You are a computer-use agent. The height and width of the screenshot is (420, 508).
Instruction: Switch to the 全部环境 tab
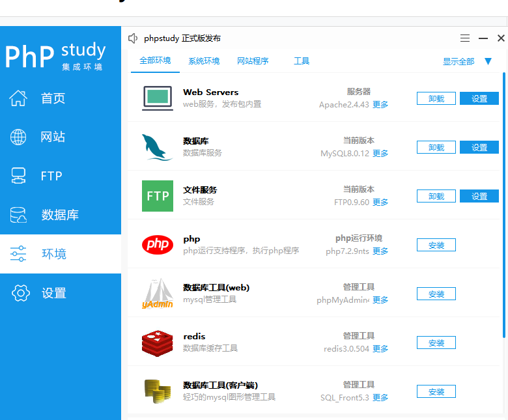point(155,61)
